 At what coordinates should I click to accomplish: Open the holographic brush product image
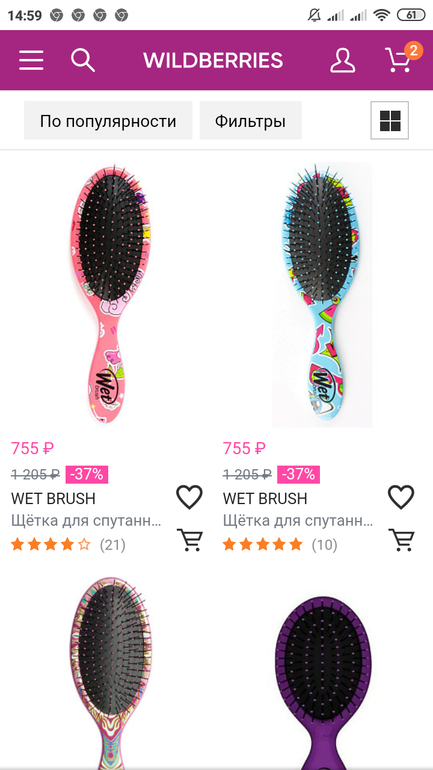110,673
